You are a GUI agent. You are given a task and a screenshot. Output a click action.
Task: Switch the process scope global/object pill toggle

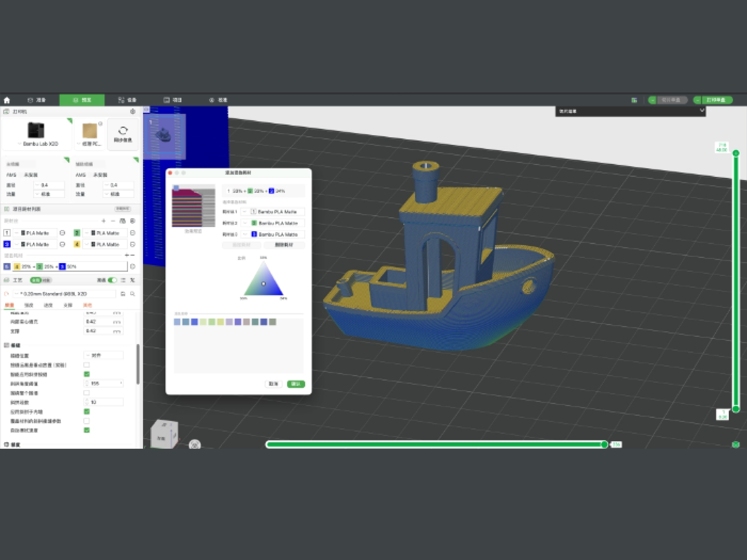[40, 280]
